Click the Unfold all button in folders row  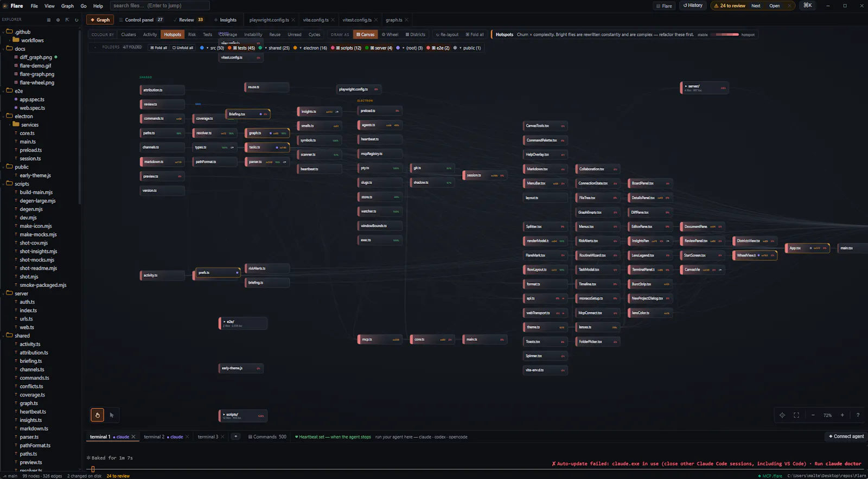coord(183,48)
